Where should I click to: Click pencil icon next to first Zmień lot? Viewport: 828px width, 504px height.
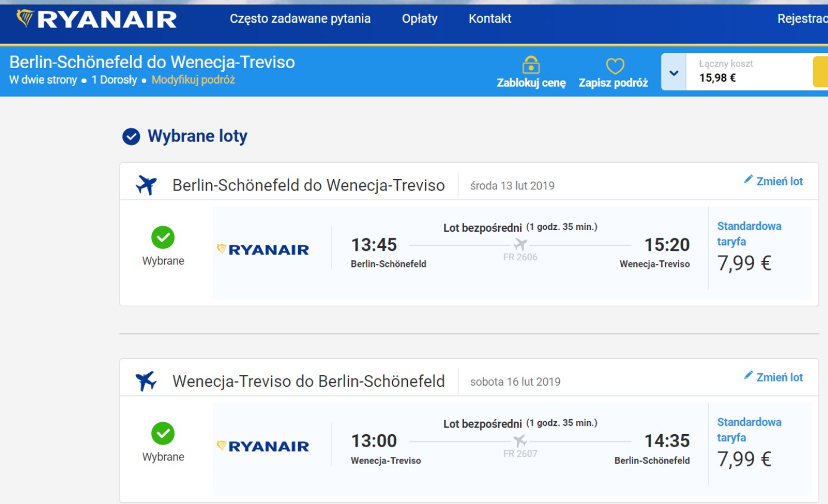pyautogui.click(x=748, y=179)
